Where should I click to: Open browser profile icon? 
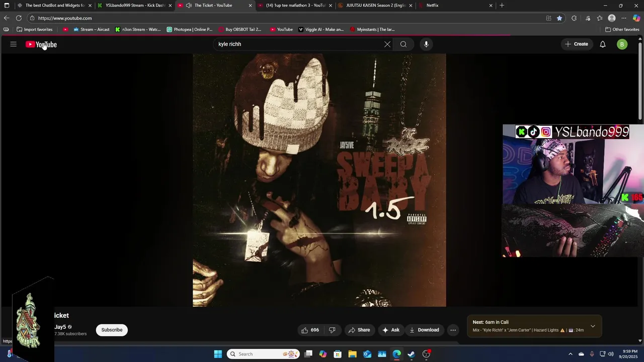(x=612, y=18)
